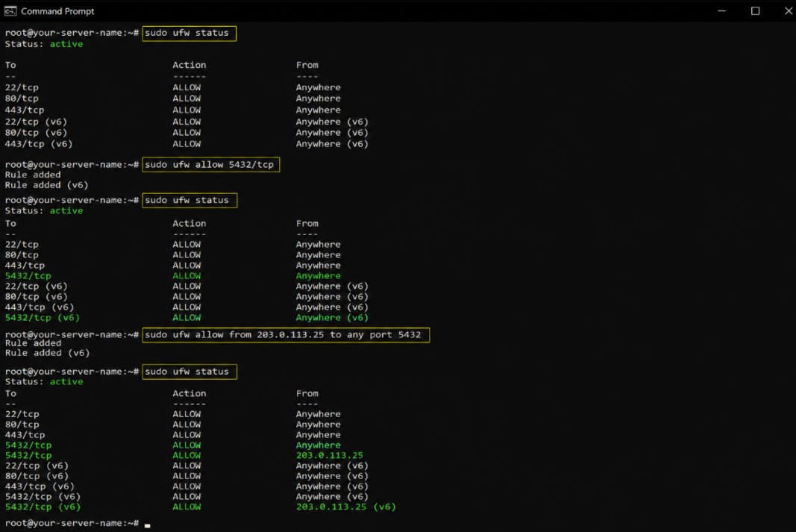The image size is (796, 532).
Task: Click the "To" header in first status output
Action: click(10, 65)
